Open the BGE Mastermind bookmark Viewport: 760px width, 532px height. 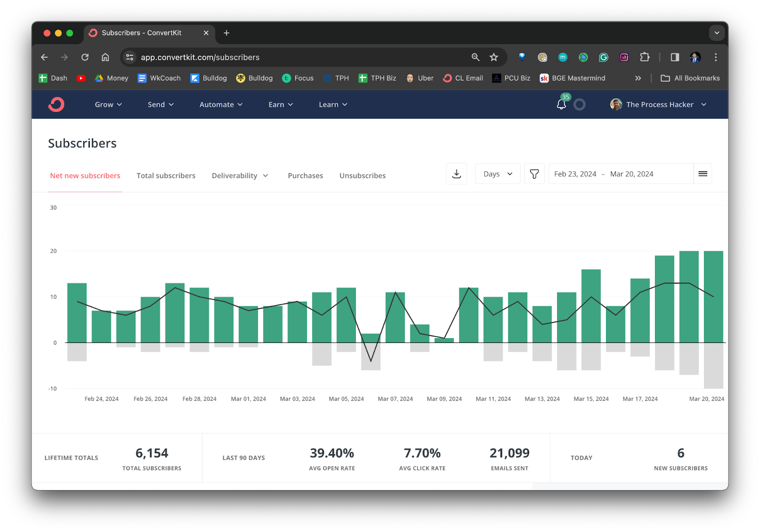pos(573,78)
